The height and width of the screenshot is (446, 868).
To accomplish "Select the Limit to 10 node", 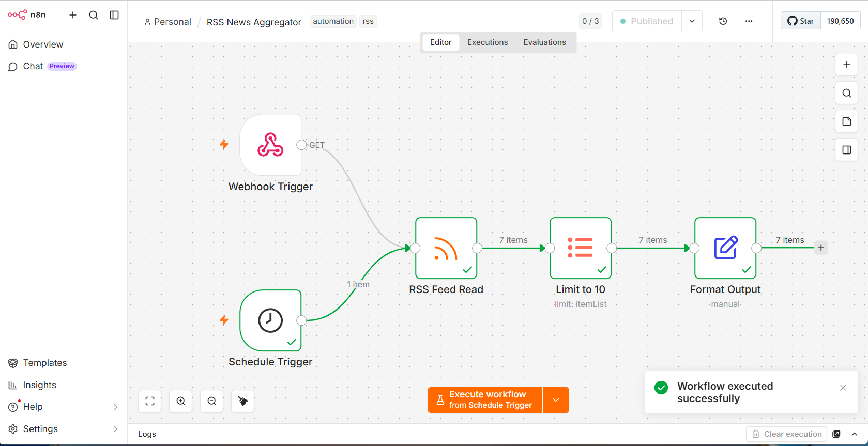I will pyautogui.click(x=581, y=248).
